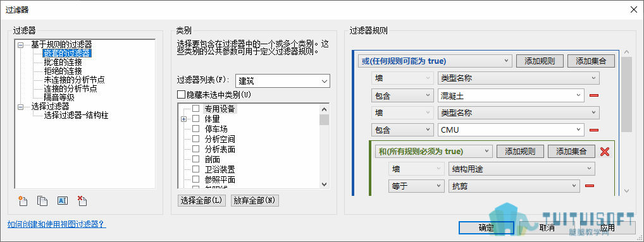Screen dimensions: 644x242
Task: Select 嵌套的过滤器 in the filter tree
Action: [68, 53]
